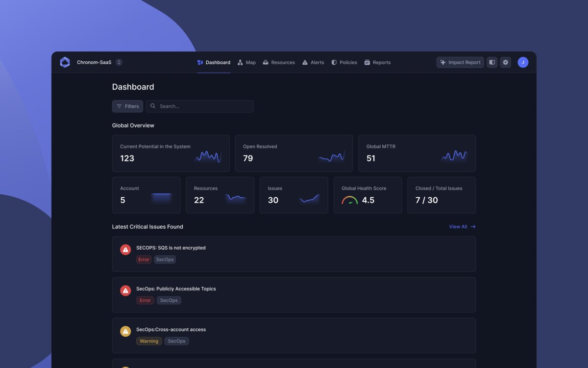588x368 pixels.
Task: Click the Current Potential sparkline chart
Action: coord(208,157)
